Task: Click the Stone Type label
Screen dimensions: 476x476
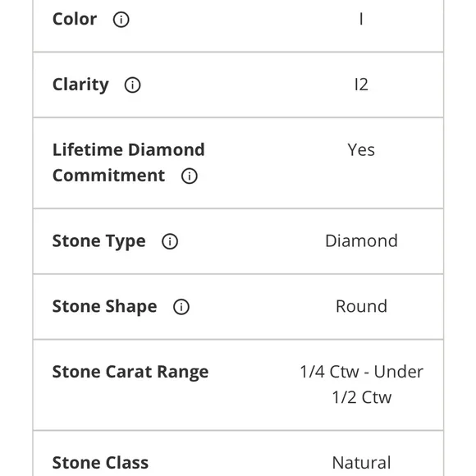Action: (99, 241)
